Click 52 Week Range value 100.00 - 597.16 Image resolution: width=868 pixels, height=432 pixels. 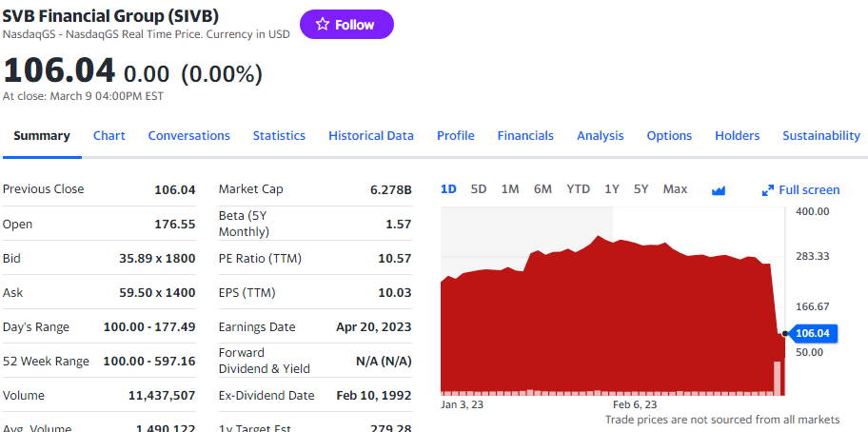coord(149,362)
